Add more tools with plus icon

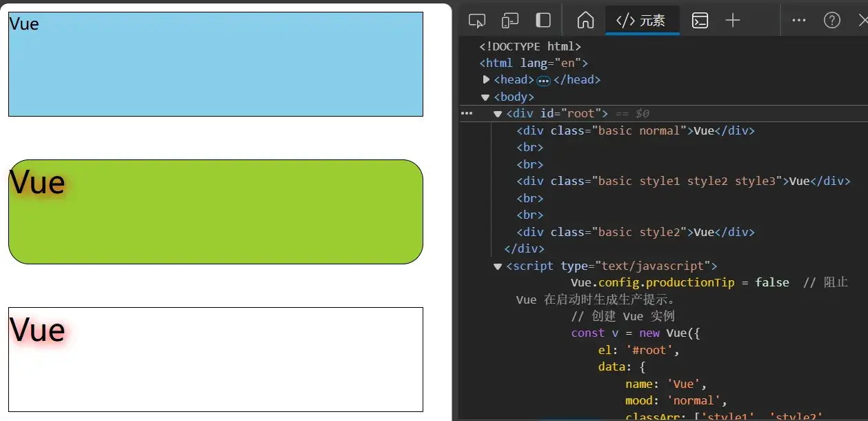(x=733, y=21)
